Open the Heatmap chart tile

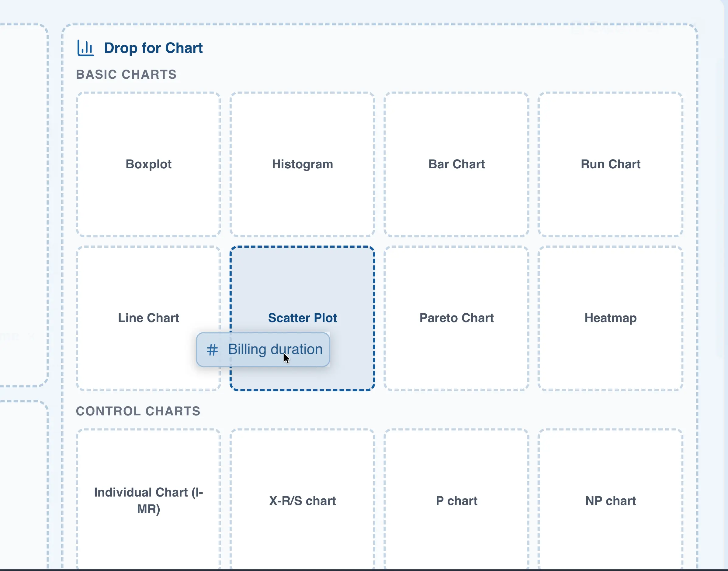(x=610, y=318)
